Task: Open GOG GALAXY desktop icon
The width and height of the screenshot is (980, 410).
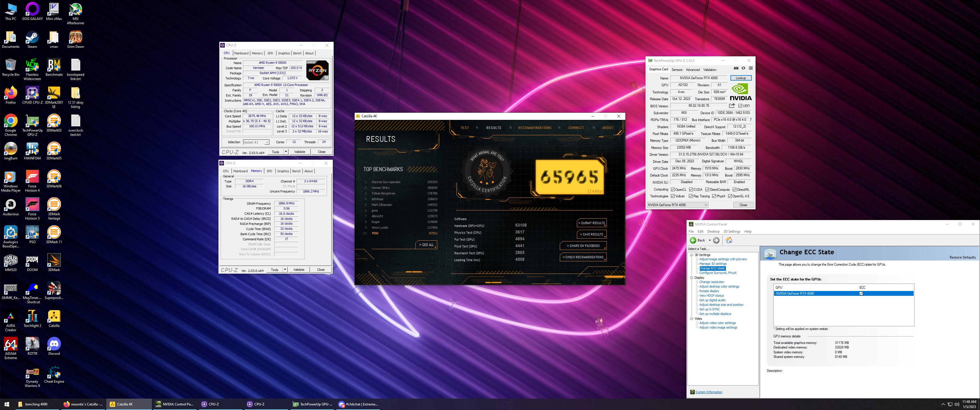Action: [32, 11]
